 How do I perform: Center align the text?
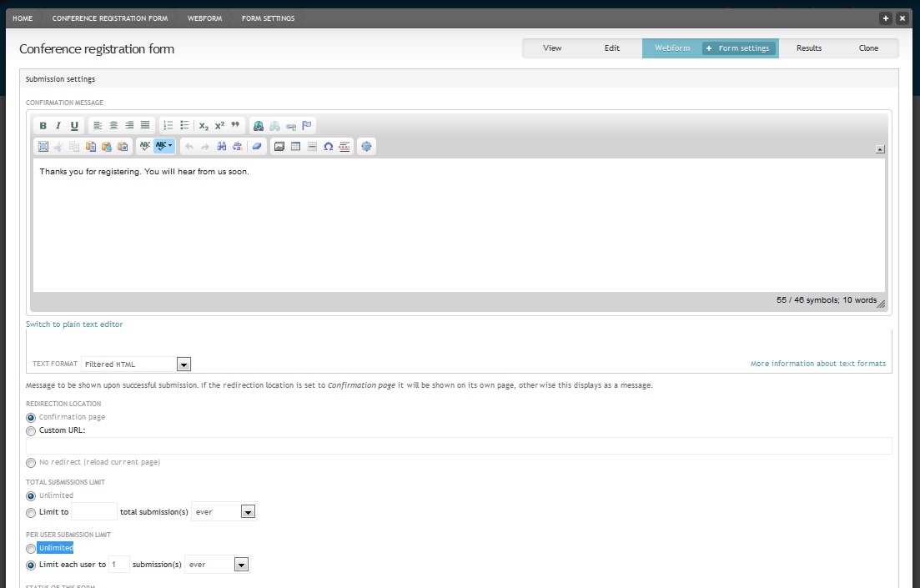click(x=113, y=126)
